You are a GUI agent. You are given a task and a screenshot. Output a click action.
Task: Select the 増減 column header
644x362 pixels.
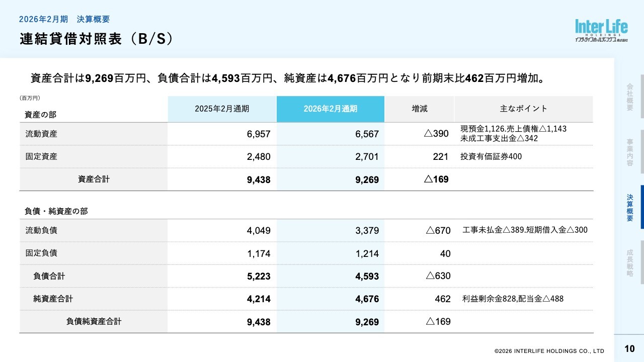[x=419, y=109]
